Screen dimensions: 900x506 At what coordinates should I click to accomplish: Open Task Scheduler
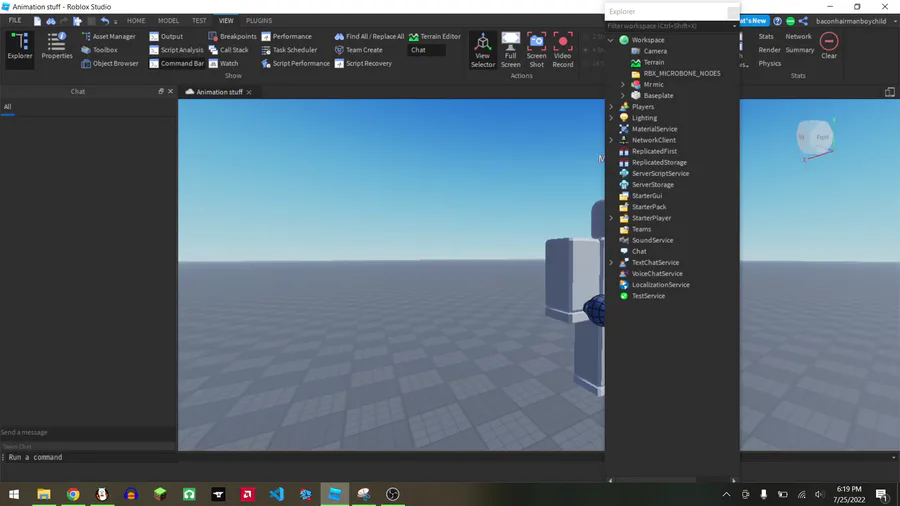pos(289,50)
